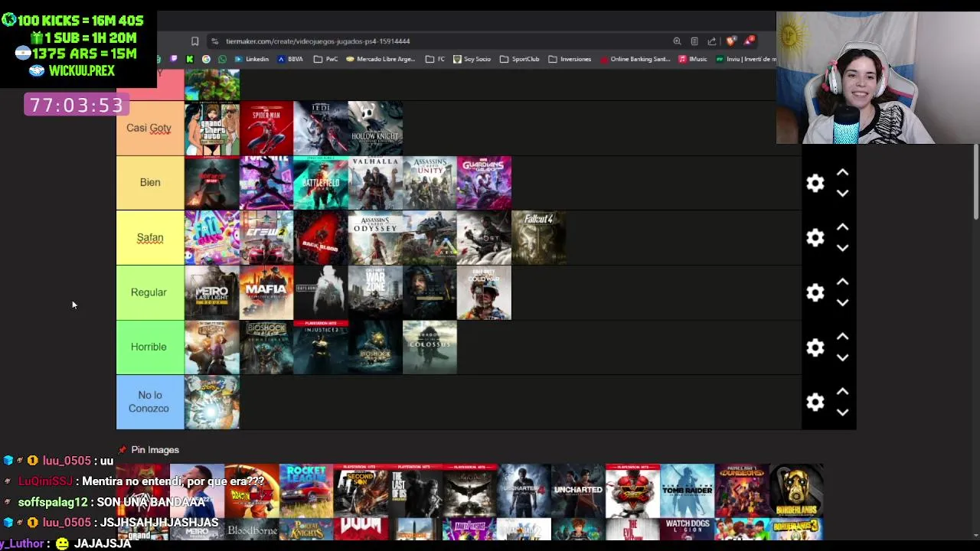This screenshot has width=980, height=551.
Task: Select Assassin's Creed Valhalla cover
Action: pos(375,182)
